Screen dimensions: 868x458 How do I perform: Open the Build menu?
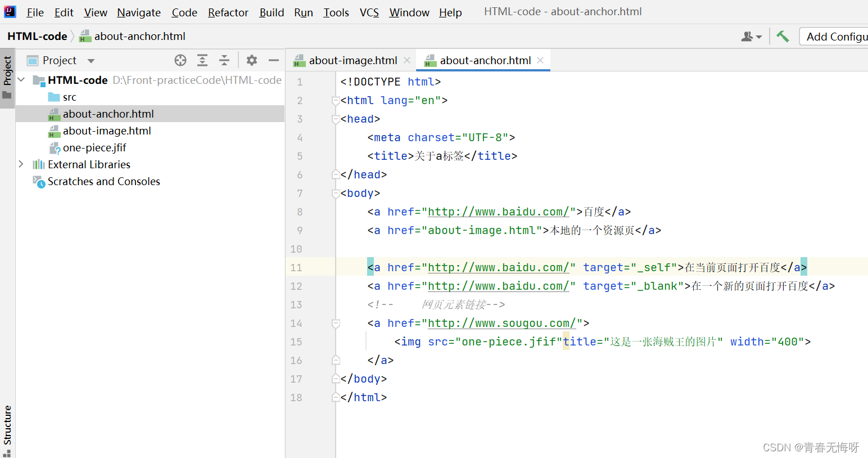272,12
